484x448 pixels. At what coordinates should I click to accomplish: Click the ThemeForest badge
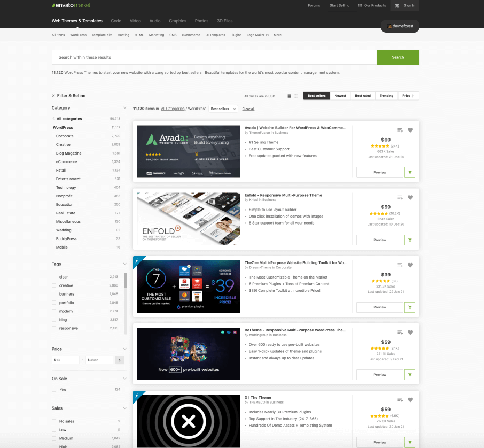point(400,26)
